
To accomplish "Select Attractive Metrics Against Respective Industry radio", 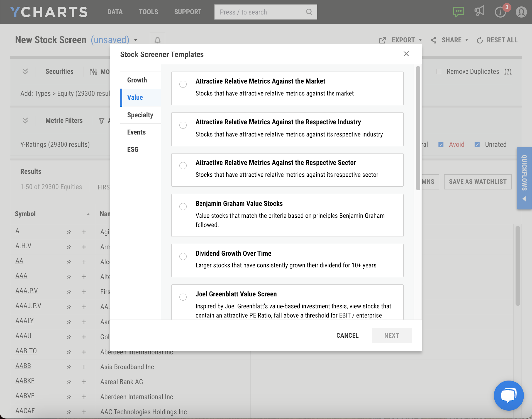I will pyautogui.click(x=183, y=125).
